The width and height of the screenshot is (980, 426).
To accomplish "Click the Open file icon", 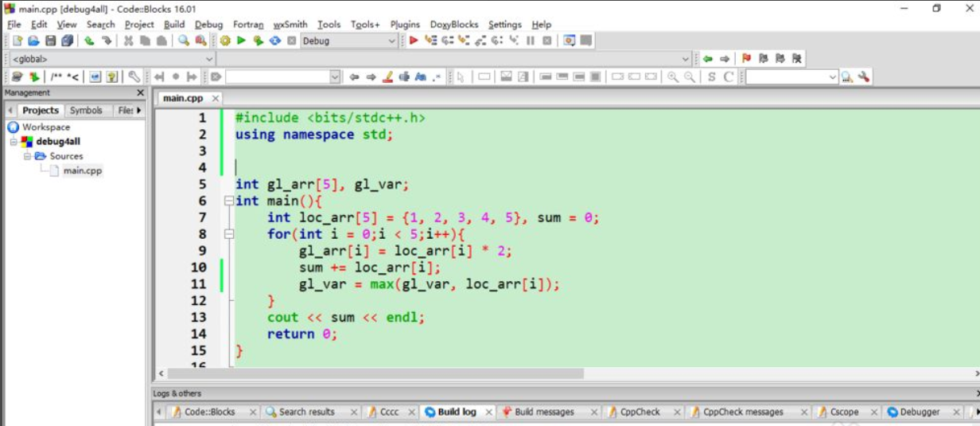I will coord(33,41).
